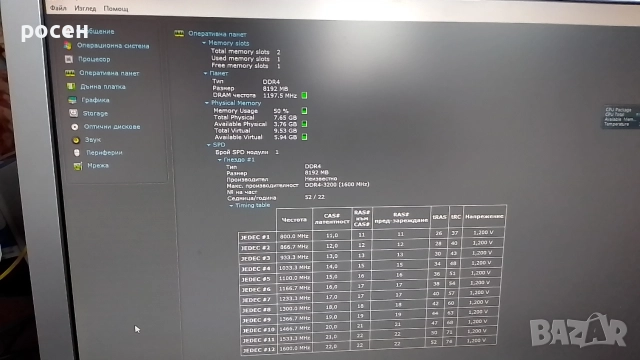Click the Седмица/година 52 / 22 row
Screen dimensions: 640x360
click(x=276, y=198)
